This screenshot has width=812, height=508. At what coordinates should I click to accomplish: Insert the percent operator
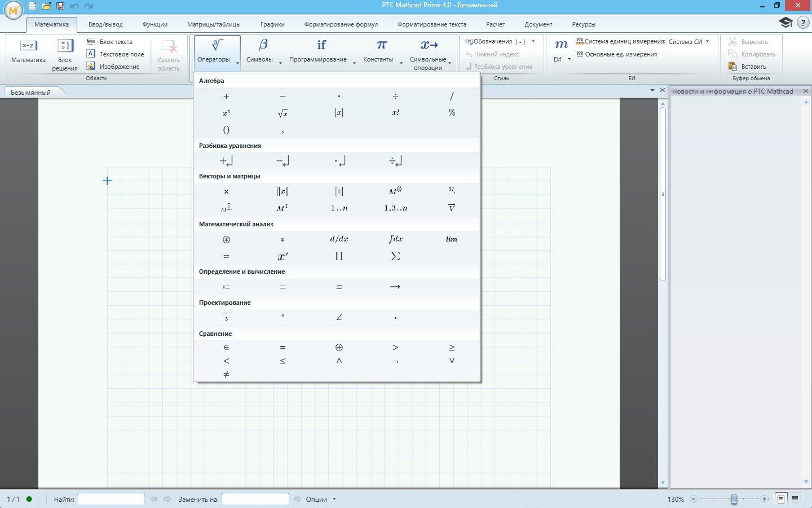(452, 113)
